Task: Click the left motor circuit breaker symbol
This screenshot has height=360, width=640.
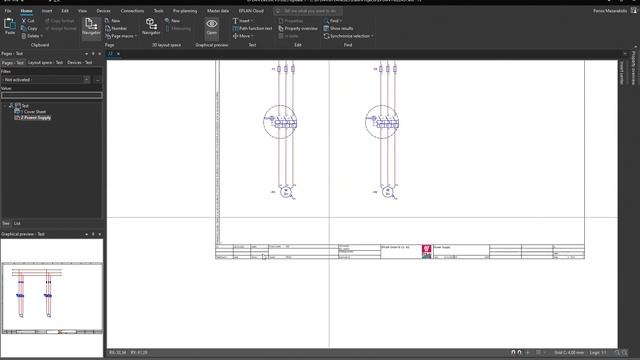Action: pos(280,122)
